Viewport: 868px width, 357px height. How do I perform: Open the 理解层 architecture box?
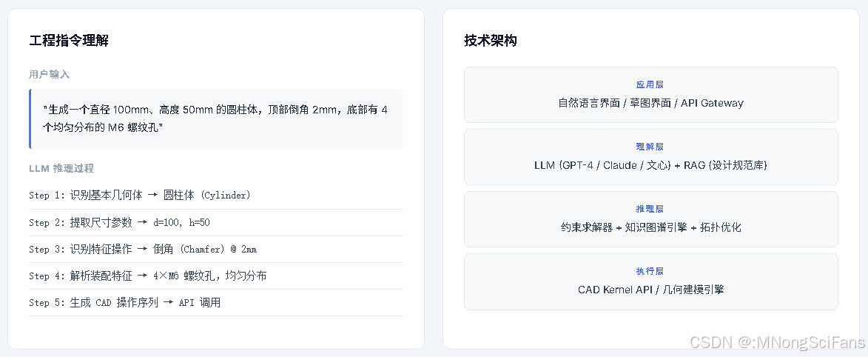tap(651, 157)
